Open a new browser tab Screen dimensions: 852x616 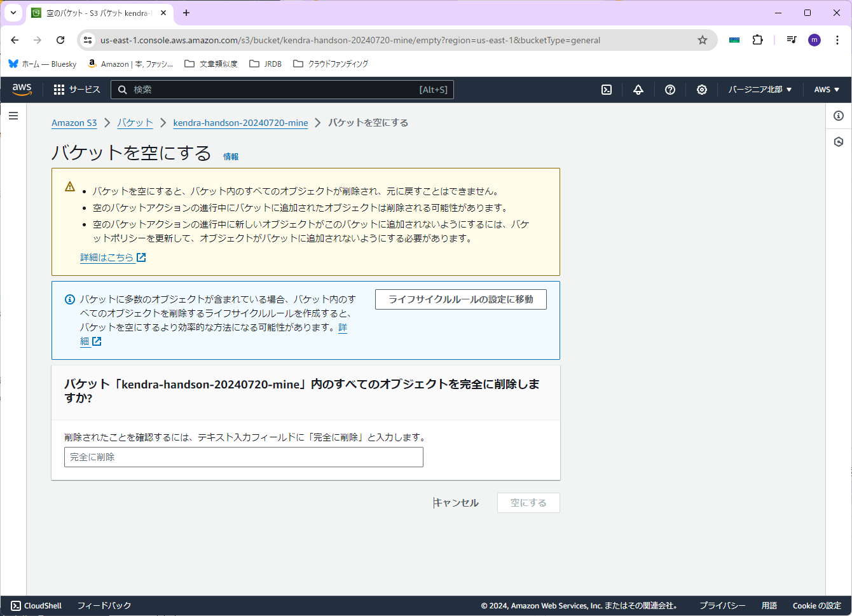(186, 13)
